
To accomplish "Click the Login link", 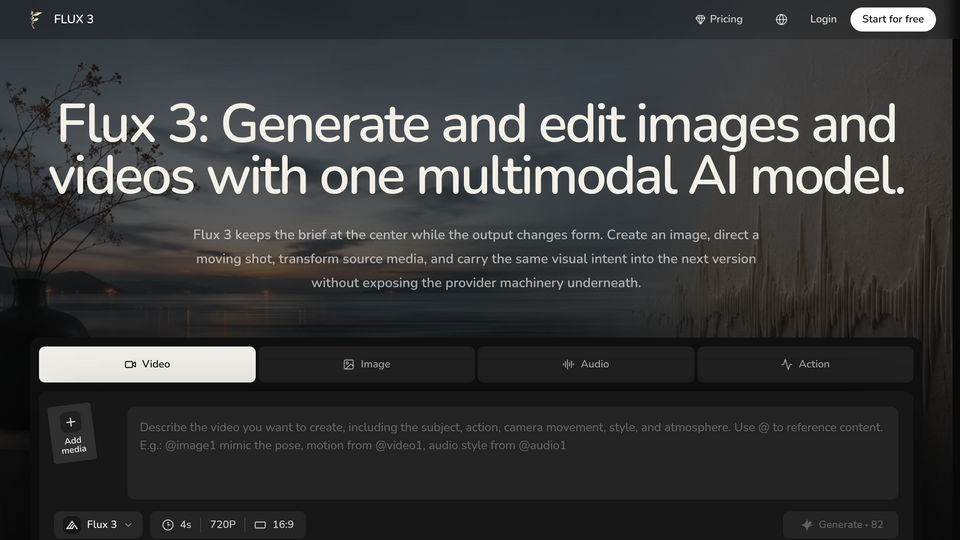I will [823, 19].
